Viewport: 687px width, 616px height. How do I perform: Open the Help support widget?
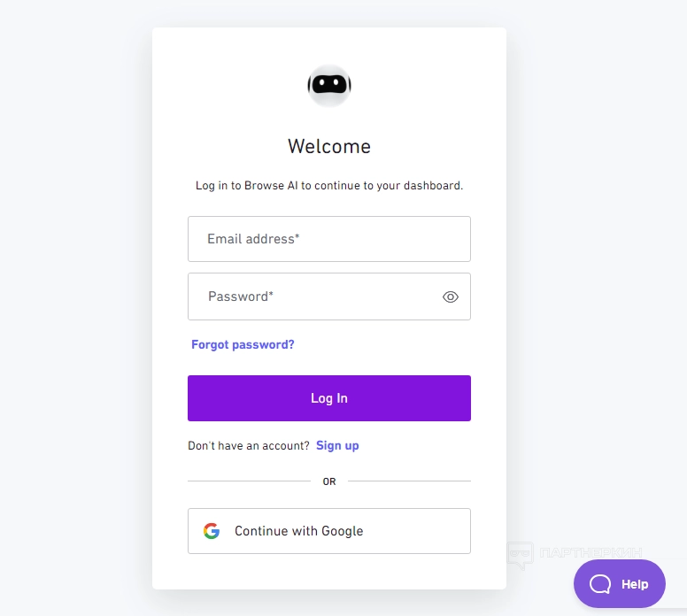click(619, 584)
